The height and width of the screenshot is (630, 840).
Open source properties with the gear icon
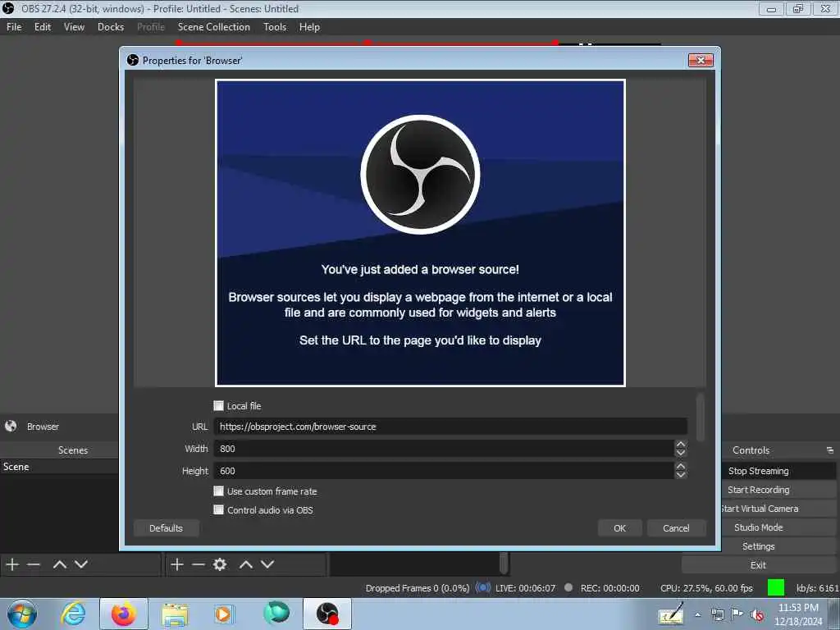coord(220,564)
